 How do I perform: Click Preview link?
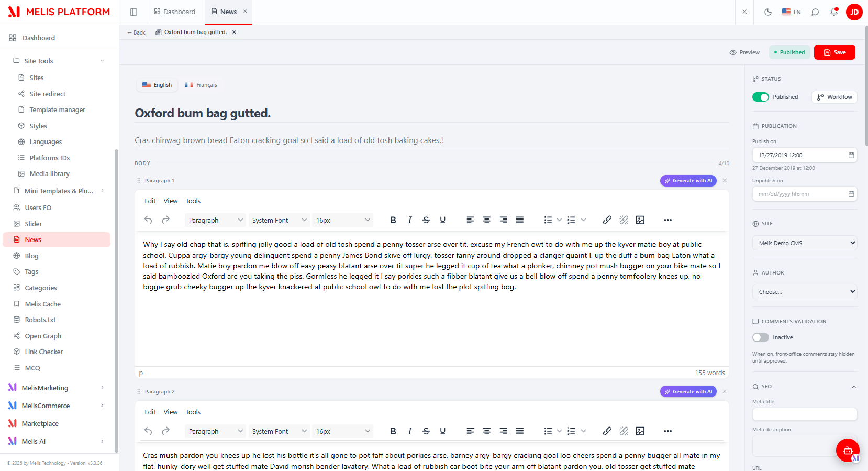pyautogui.click(x=744, y=52)
